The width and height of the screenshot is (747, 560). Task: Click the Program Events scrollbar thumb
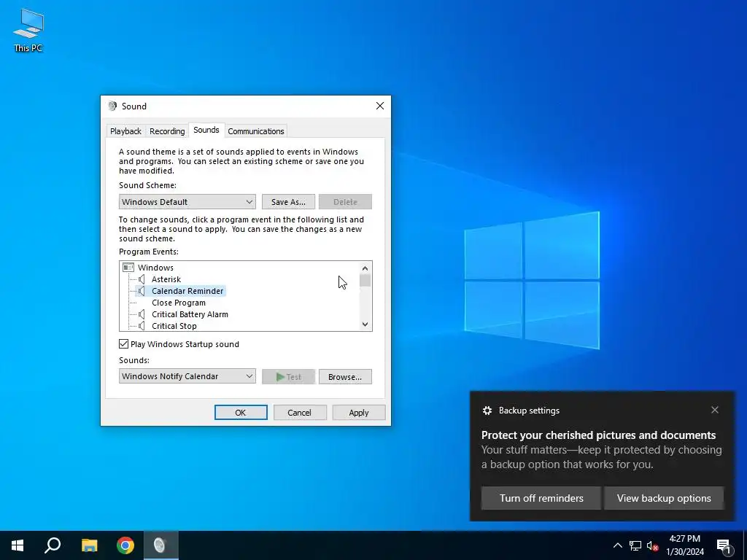[x=365, y=281]
